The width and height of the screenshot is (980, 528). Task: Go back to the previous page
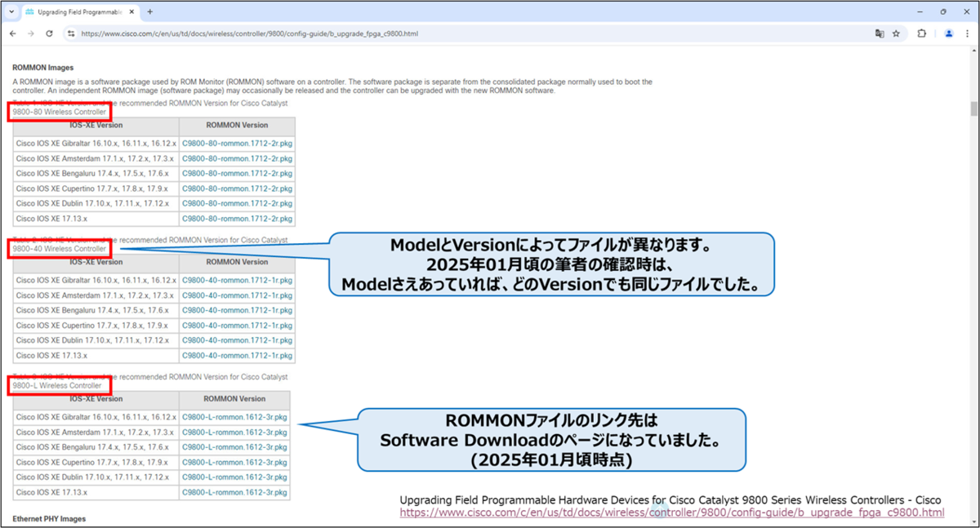pos(12,33)
